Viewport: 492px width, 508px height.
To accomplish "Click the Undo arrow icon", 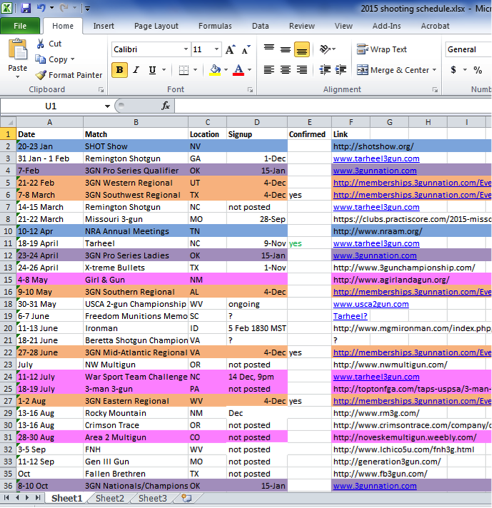I will click(x=41, y=8).
